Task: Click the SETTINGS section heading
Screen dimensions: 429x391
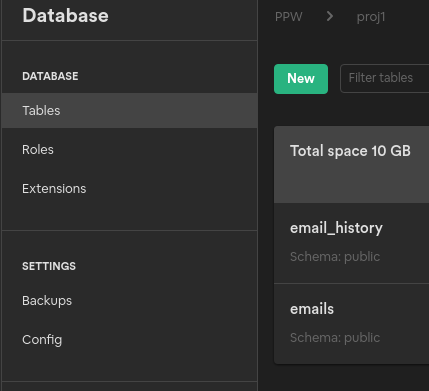Action: coord(49,266)
